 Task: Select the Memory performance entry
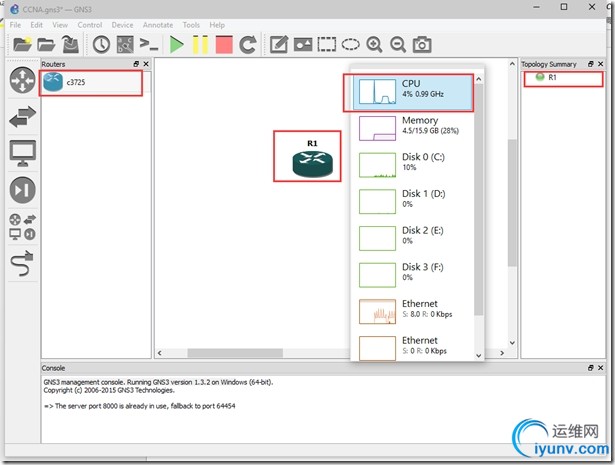click(x=413, y=128)
